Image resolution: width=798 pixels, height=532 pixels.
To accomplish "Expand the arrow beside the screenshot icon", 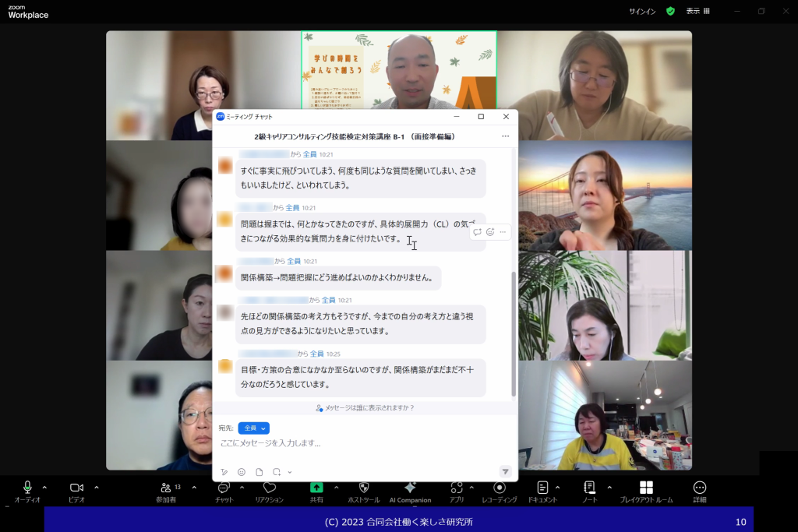I will point(290,472).
